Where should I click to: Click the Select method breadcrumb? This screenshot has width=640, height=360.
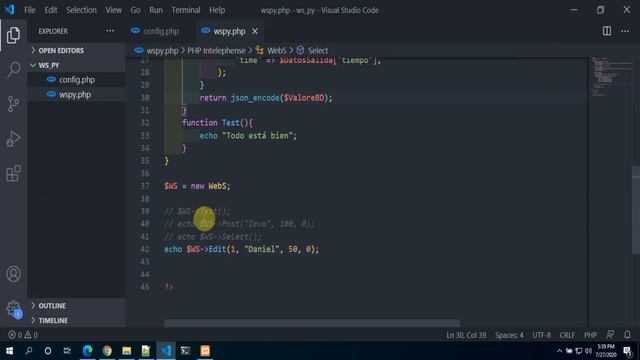[x=318, y=51]
